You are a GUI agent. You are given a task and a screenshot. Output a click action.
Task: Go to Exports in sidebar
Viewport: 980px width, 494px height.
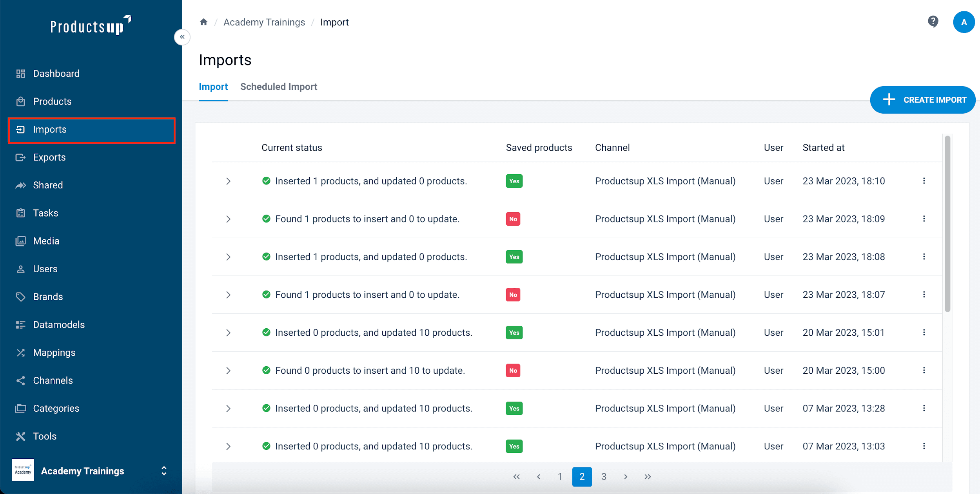(49, 157)
